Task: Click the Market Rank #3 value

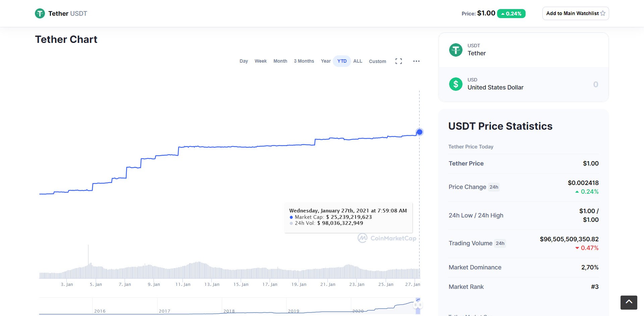Action: coord(595,287)
